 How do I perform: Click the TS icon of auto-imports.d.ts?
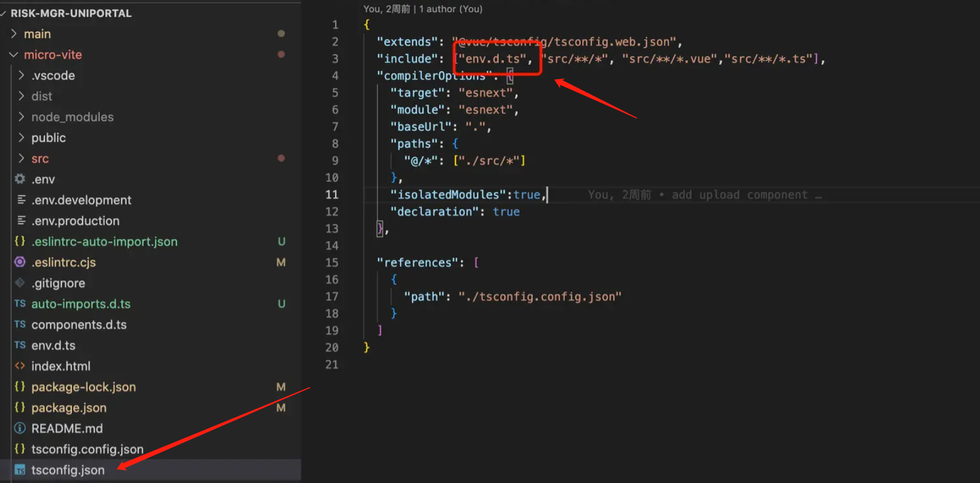20,303
